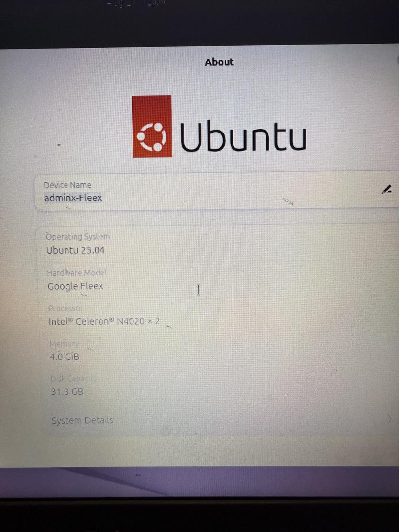
Task: Open the System Details row
Action: click(217, 420)
